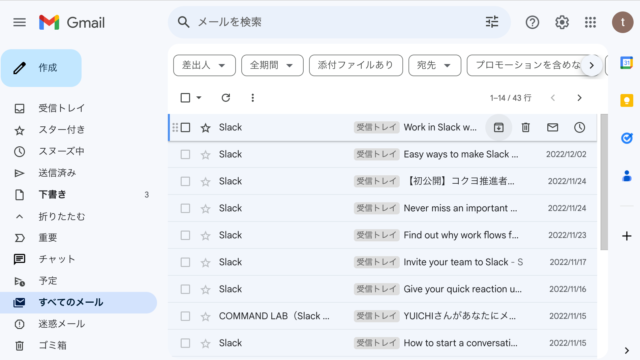Open the 宛先 filter dropdown
The image size is (640, 360).
coord(435,65)
